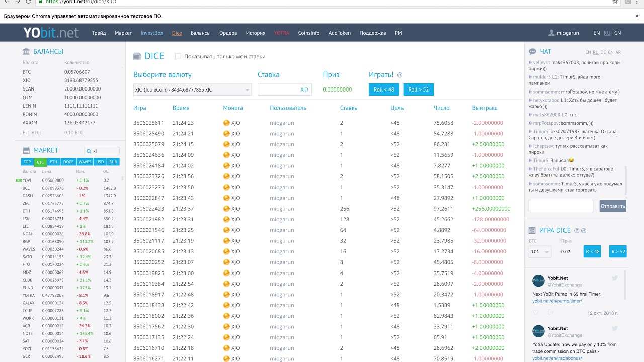The image size is (644, 362).
Task: Select the WAVES market tab
Action: point(85,162)
